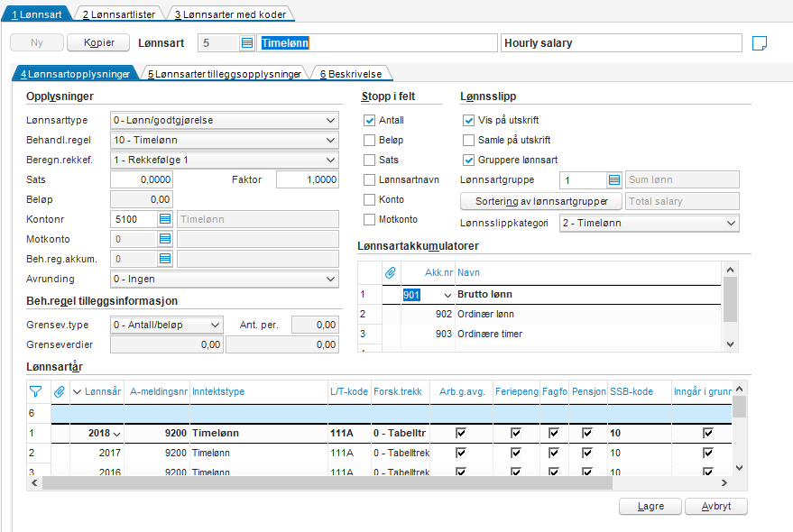Image resolution: width=793 pixels, height=532 pixels.
Task: Enable the Beløp stop checkbox
Action: 370,140
